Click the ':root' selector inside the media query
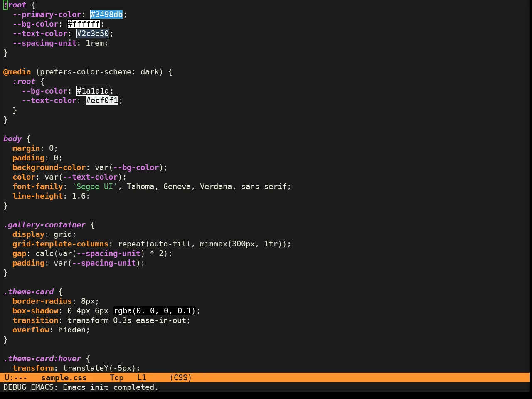This screenshot has width=532, height=399. point(24,81)
